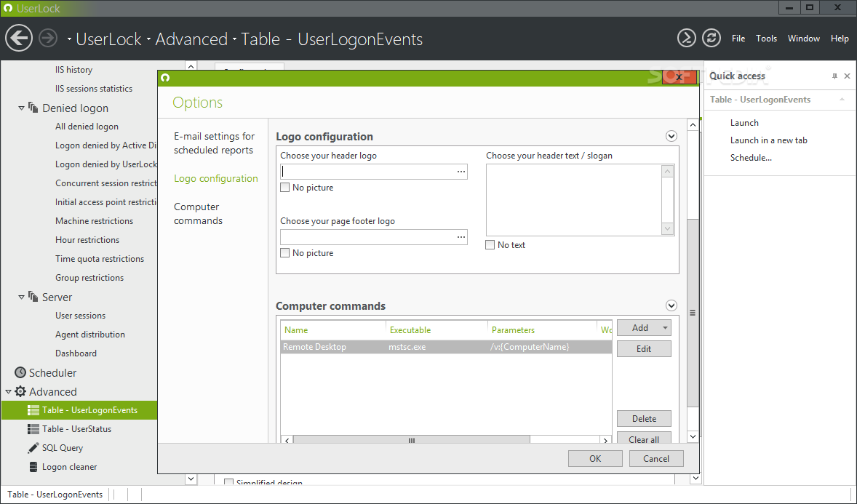Click the refresh icon in header
This screenshot has height=504, width=857.
(x=711, y=38)
